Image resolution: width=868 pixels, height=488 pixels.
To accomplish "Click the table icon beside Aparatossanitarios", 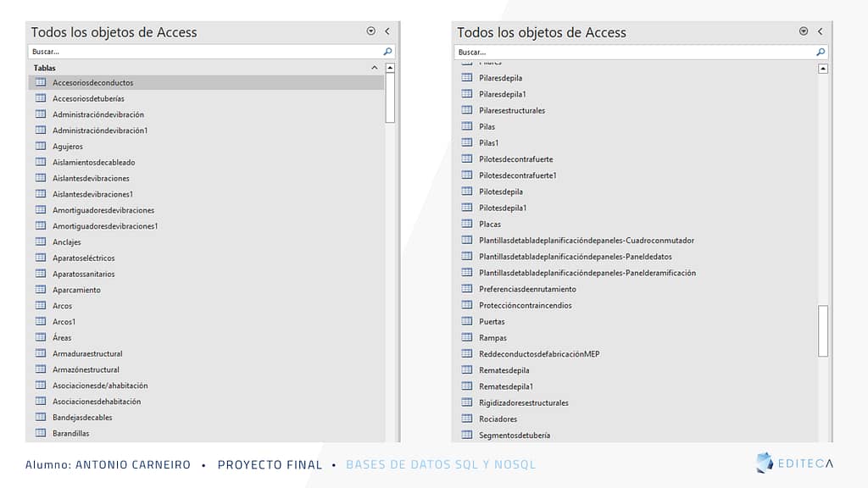I will pos(41,274).
